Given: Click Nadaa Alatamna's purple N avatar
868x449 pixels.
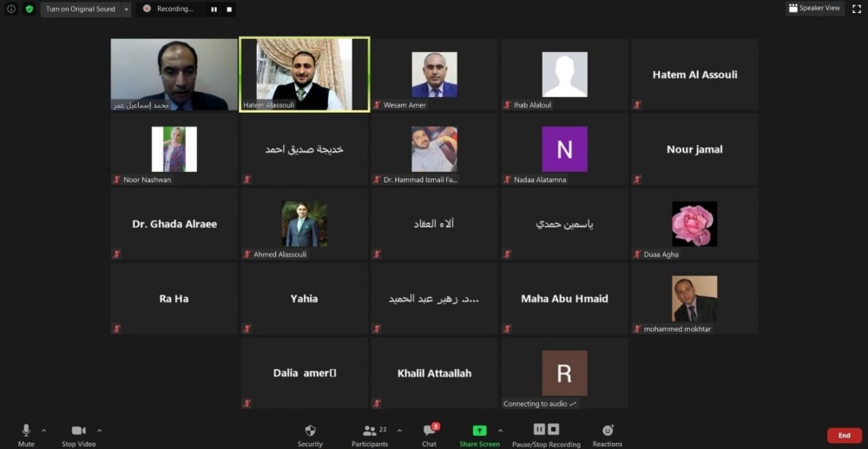Looking at the screenshot, I should click(x=565, y=149).
